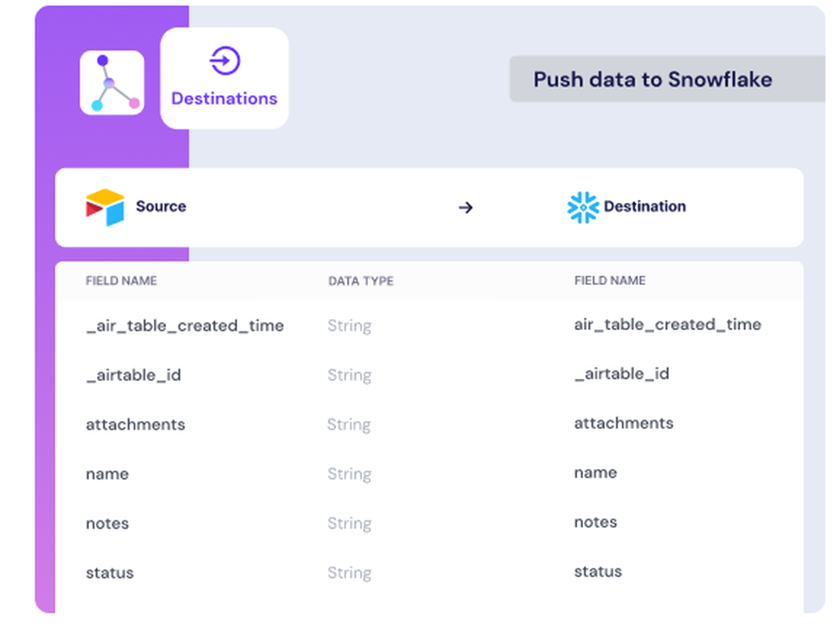This screenshot has height=642, width=840.
Task: Click the node graph logo icon
Action: tap(112, 82)
